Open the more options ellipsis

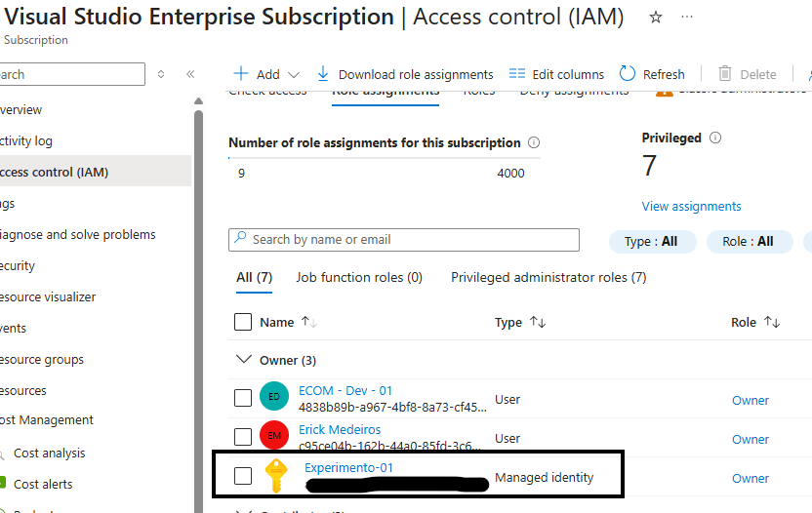687,18
